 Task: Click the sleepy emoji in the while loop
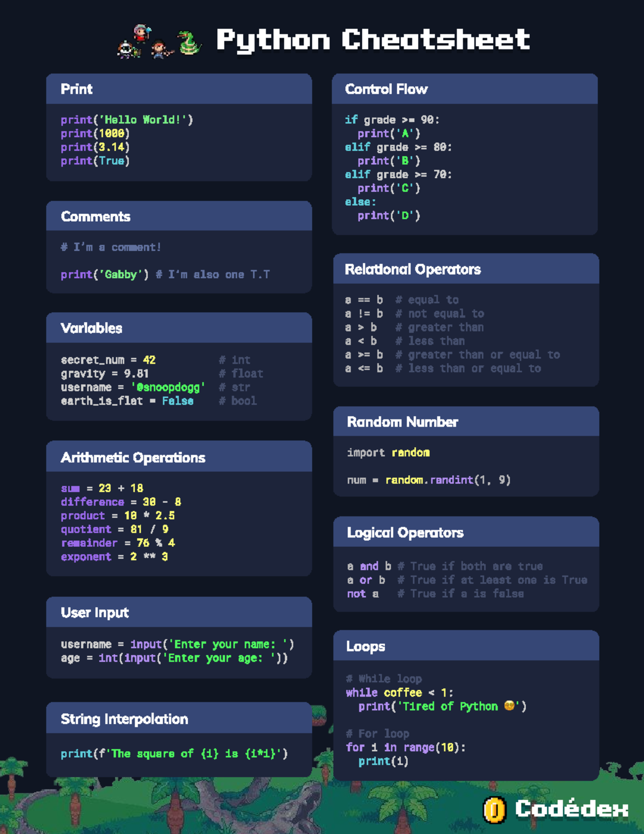(x=510, y=706)
